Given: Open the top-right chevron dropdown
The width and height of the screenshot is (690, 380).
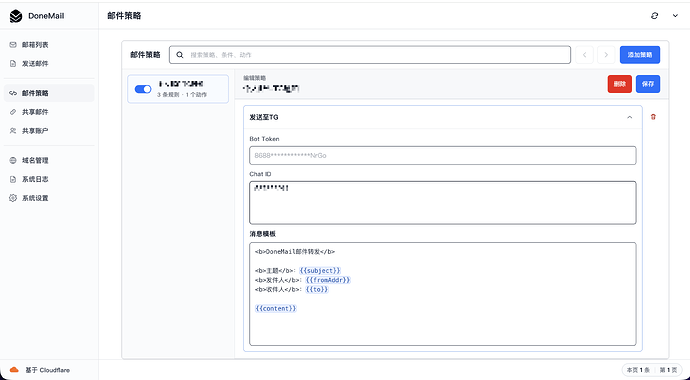Looking at the screenshot, I should tap(675, 16).
